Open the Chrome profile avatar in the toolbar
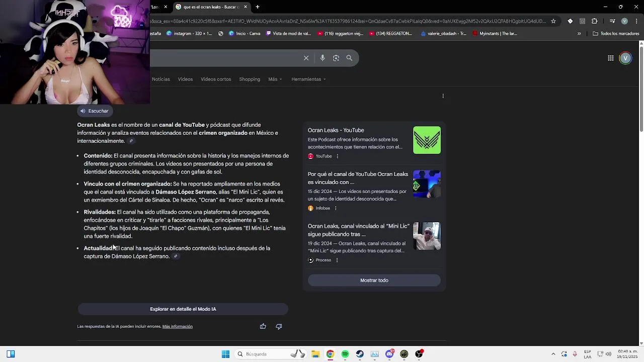Image resolution: width=644 pixels, height=362 pixels. [x=624, y=21]
